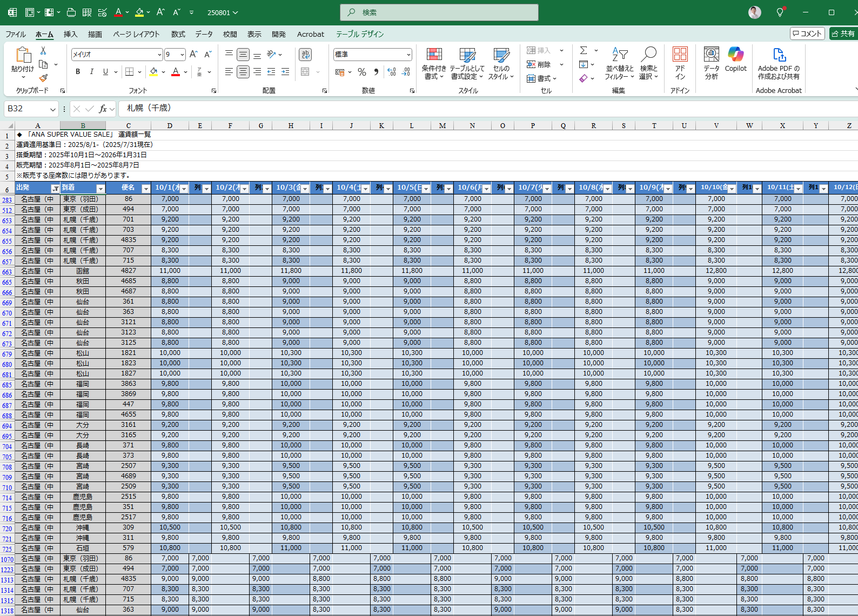Apply the red font color in the Home ribbon font group
Viewport: 858px width, 616px height.
tap(175, 72)
